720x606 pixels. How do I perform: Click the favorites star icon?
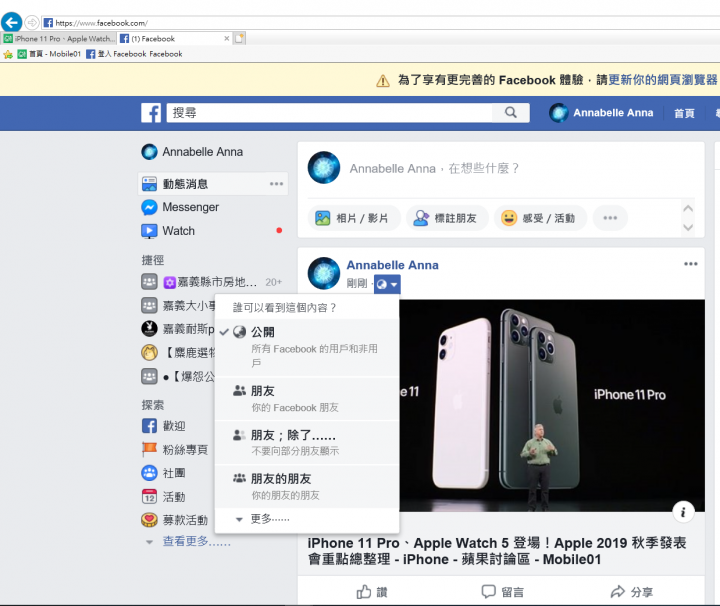tap(8, 54)
